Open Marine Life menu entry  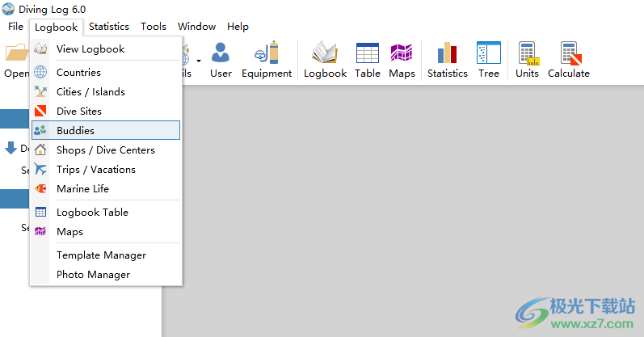click(x=106, y=188)
